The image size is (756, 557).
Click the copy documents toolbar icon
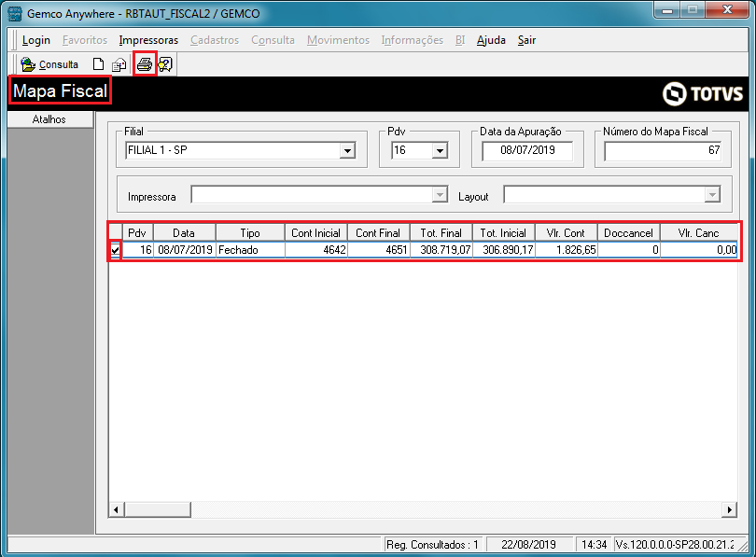point(119,64)
